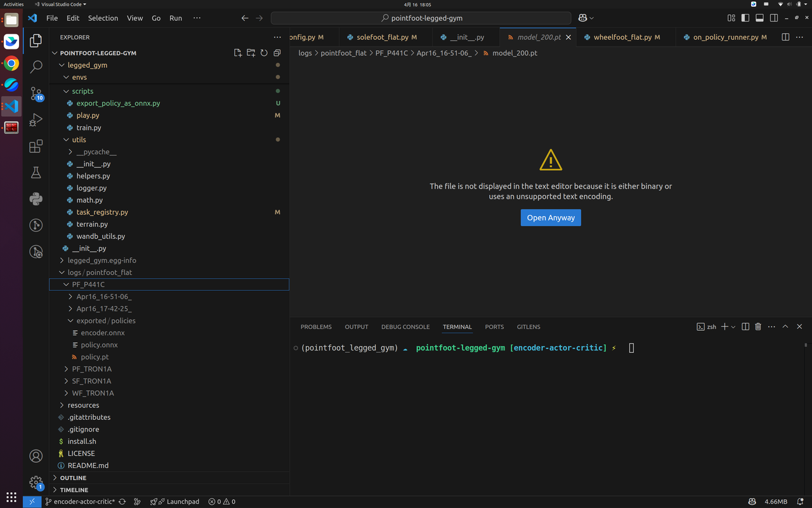Select task_registry.py in the explorer
This screenshot has width=812, height=508.
pyautogui.click(x=169, y=212)
